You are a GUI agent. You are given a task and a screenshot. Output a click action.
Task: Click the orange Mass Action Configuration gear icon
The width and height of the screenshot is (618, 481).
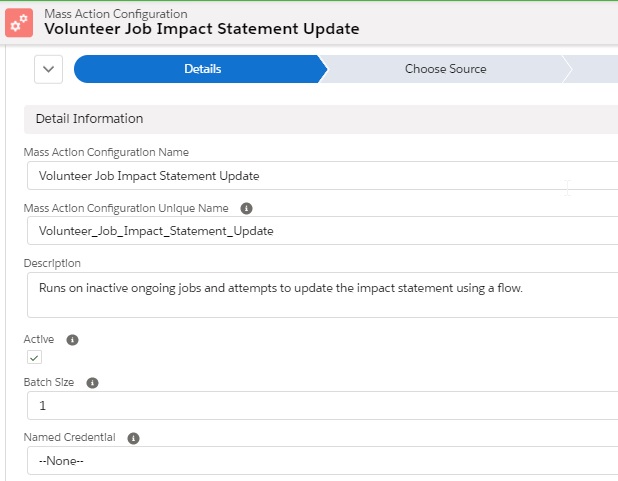click(x=20, y=22)
